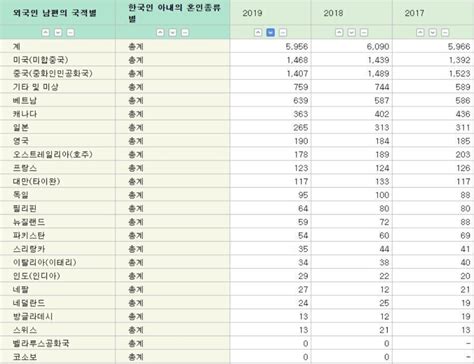Image resolution: width=474 pixels, height=364 pixels.
Task: Click the 외국인 남편의 국적별 column header
Action: [55, 13]
